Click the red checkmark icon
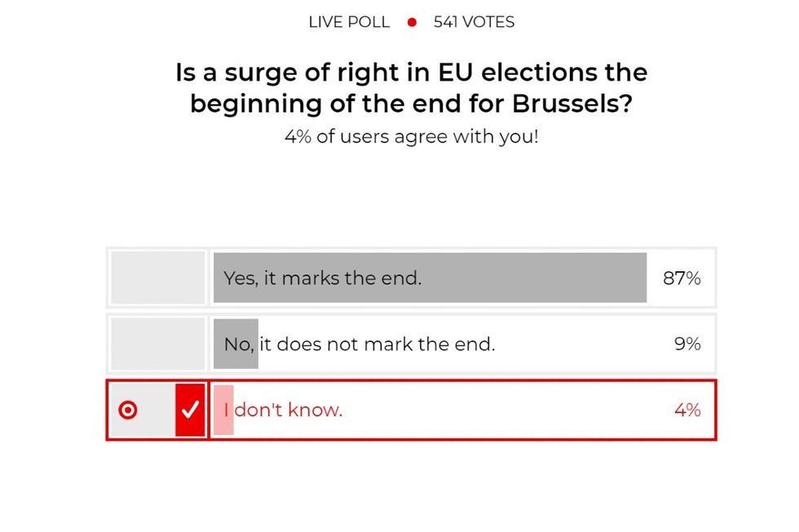The width and height of the screenshot is (799, 532). 191,410
